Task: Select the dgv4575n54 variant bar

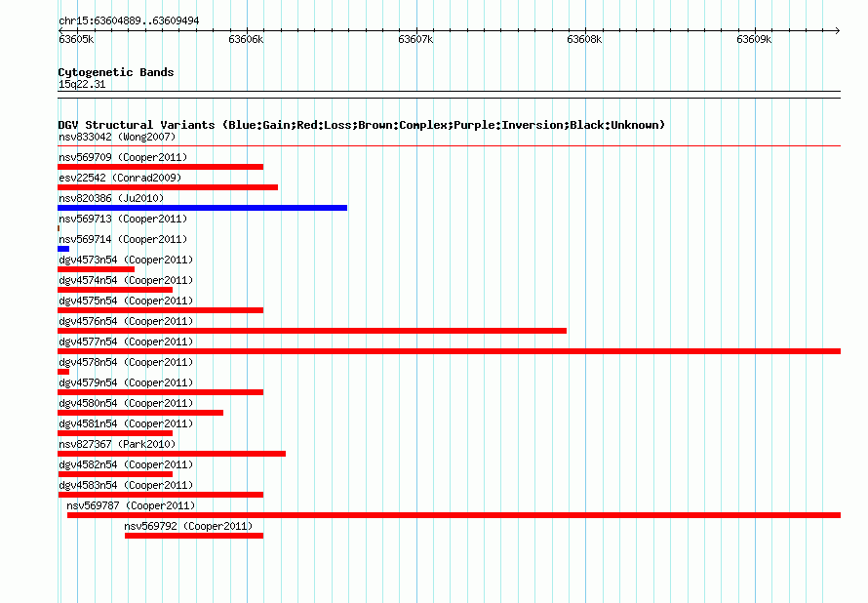Action: pos(161,310)
